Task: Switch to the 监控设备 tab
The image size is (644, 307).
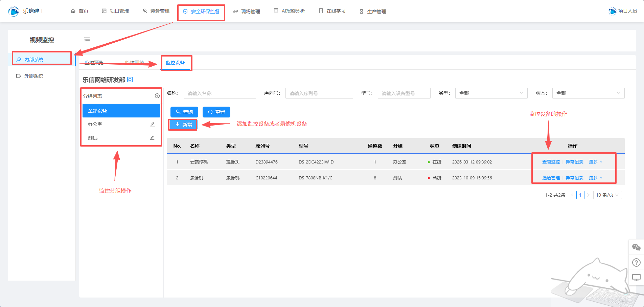Action: 175,63
